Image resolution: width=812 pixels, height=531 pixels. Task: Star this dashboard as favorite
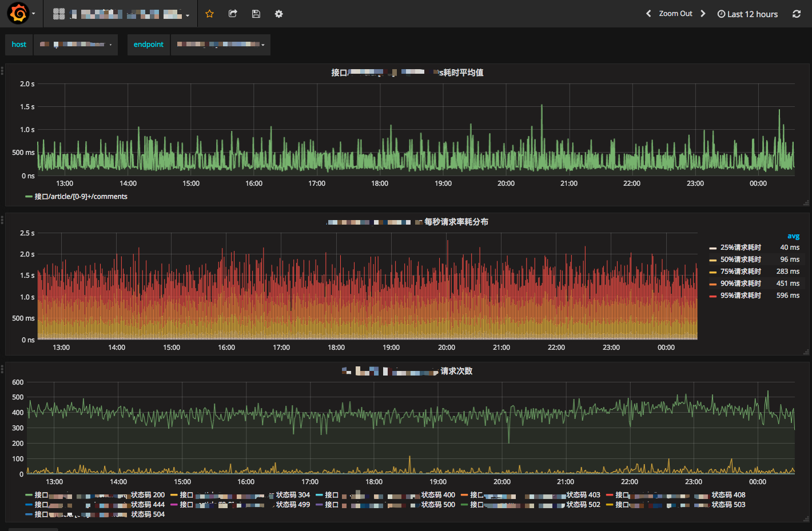coord(210,14)
